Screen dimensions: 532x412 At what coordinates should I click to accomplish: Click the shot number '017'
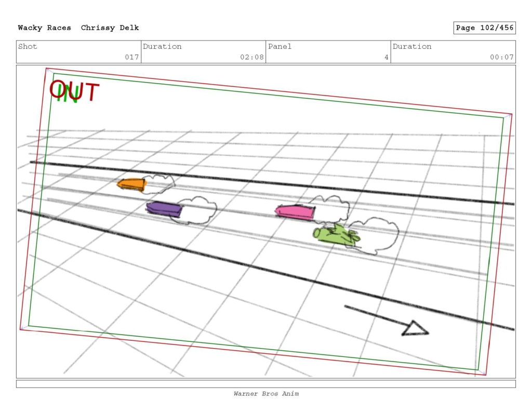point(132,57)
